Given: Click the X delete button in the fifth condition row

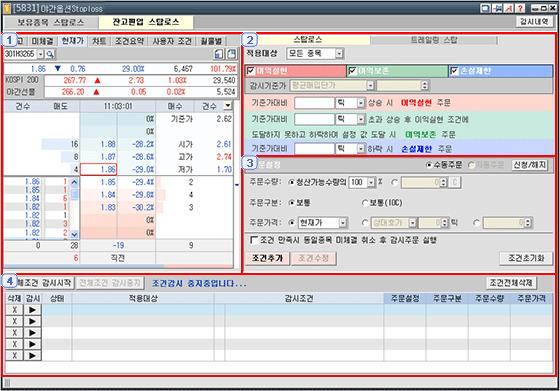Looking at the screenshot, I should click(x=14, y=356).
